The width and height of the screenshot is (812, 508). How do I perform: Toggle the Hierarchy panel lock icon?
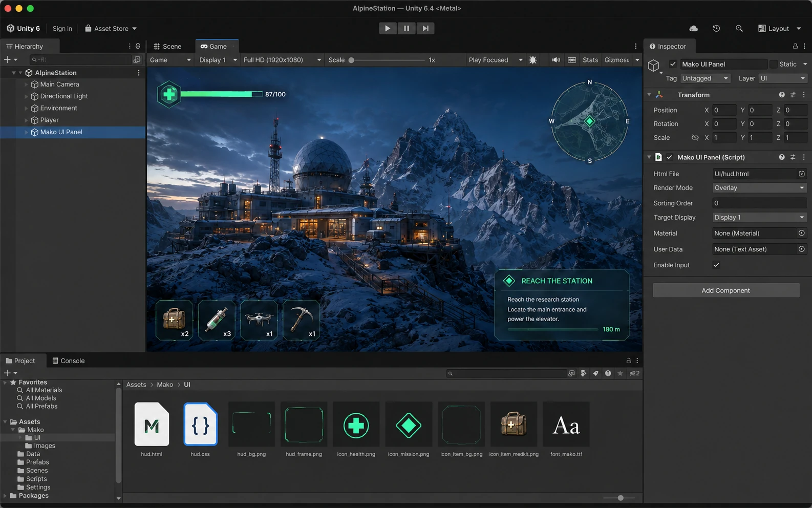[138, 46]
